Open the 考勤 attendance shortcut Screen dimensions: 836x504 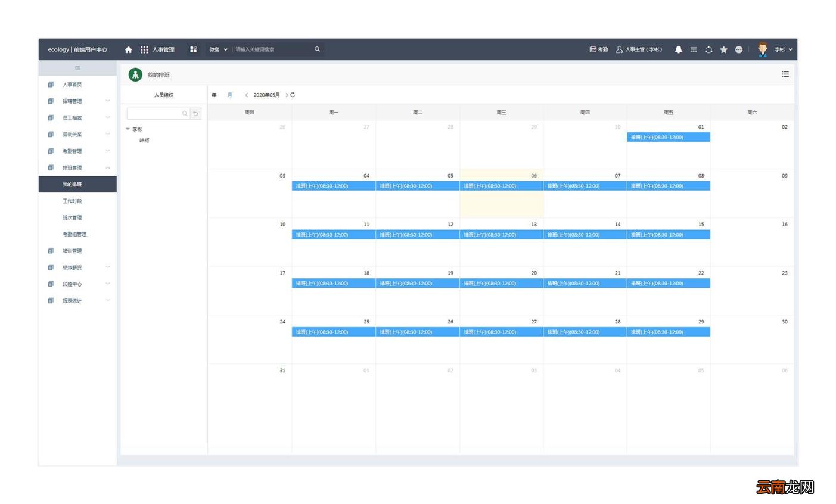[598, 49]
